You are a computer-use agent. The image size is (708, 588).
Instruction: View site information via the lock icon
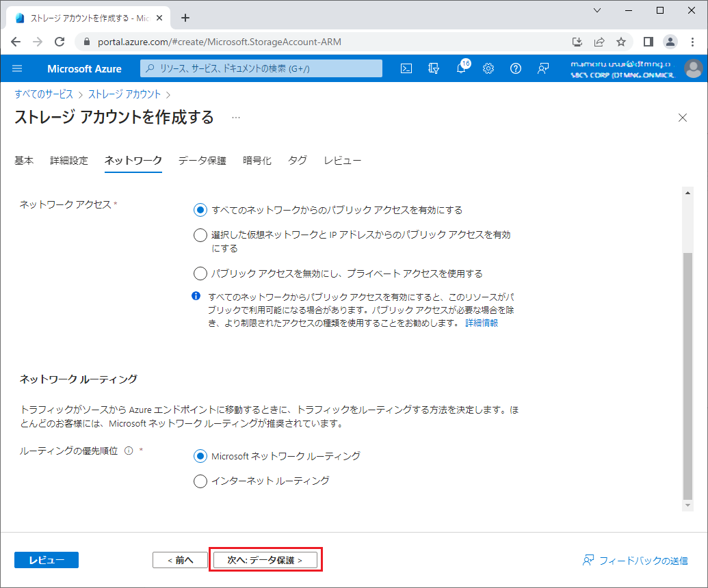(87, 42)
